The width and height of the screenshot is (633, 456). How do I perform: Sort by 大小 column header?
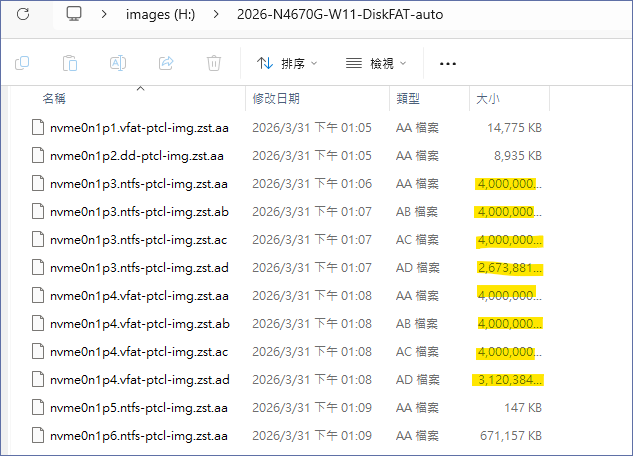point(487,99)
